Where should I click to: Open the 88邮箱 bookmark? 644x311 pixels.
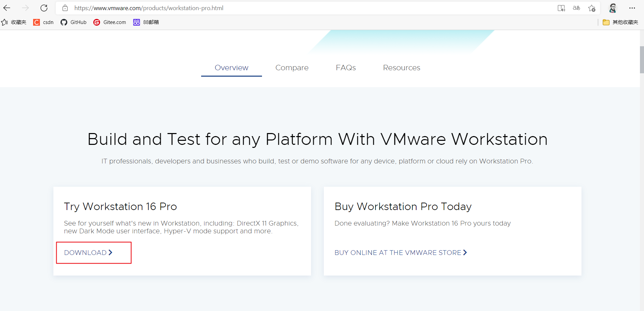(x=146, y=22)
